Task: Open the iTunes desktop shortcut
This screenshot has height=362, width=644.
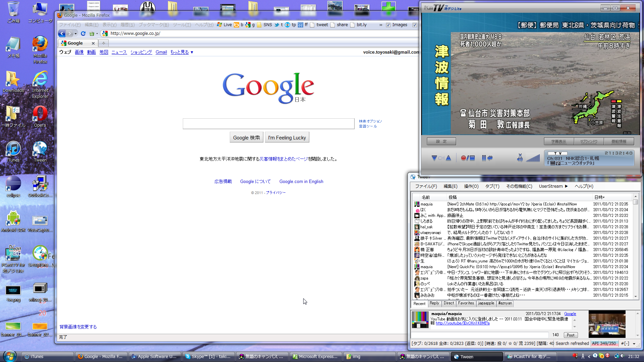Action: pos(13,152)
